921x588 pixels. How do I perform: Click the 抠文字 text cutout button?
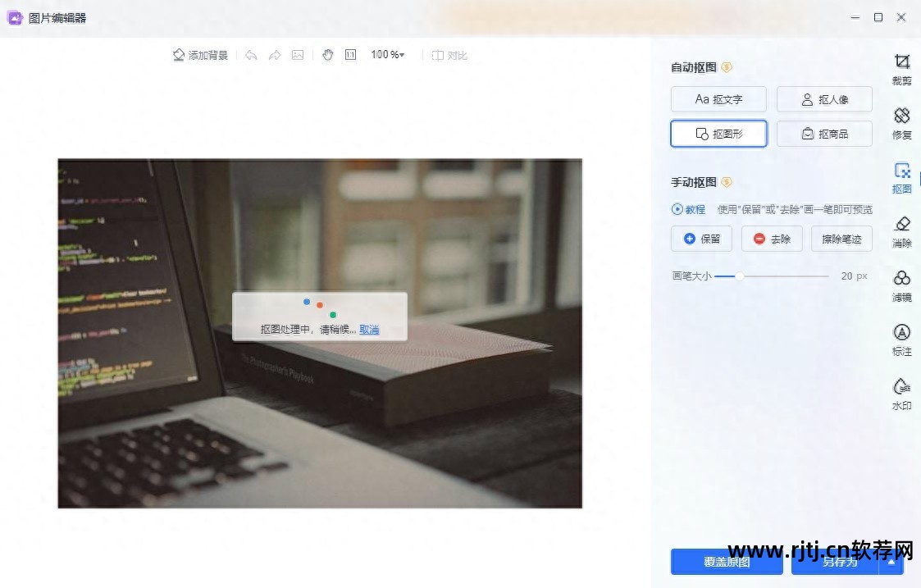(718, 99)
